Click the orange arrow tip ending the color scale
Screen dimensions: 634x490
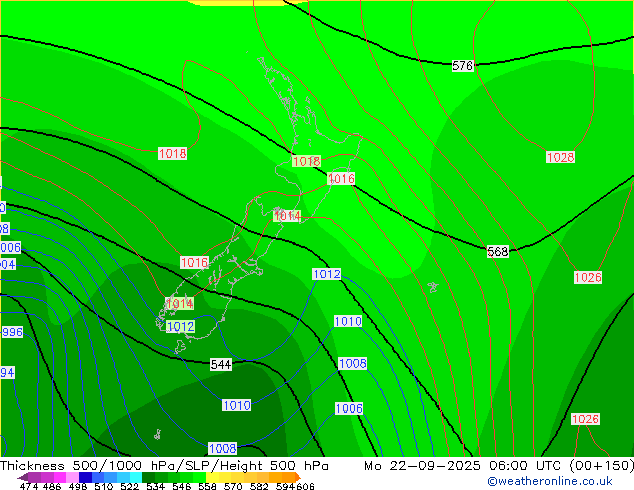[298, 477]
